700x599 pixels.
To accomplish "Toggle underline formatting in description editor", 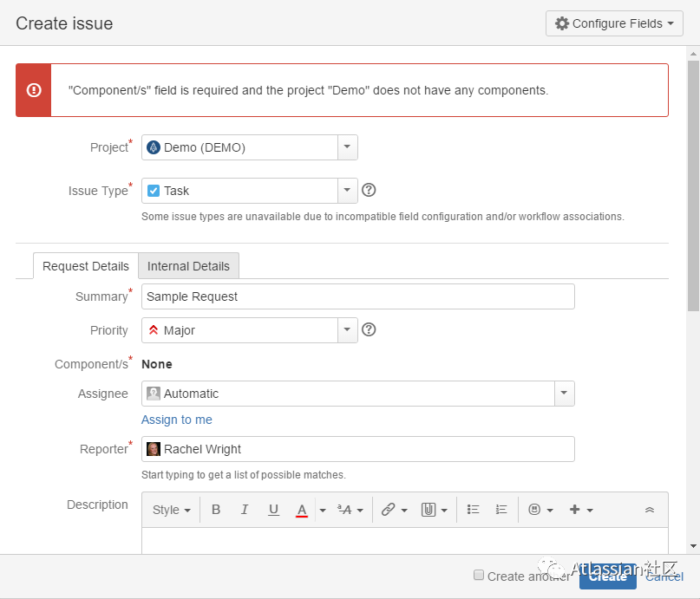I will (273, 510).
